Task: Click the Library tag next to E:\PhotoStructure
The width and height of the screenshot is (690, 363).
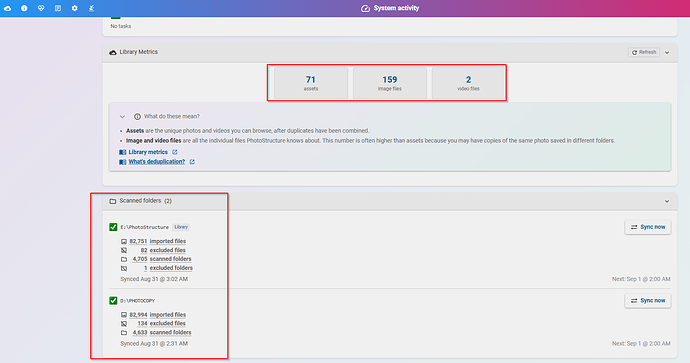Action: click(181, 227)
